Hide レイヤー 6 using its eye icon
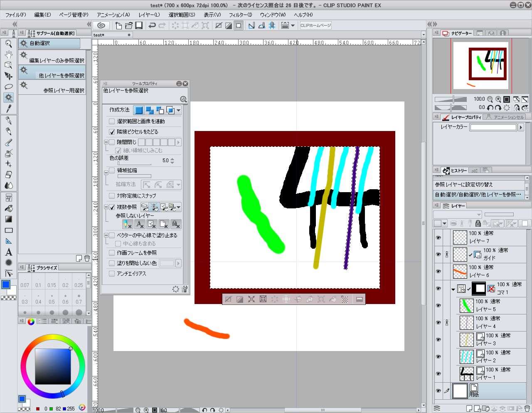Screen dimensions: 532x413 coord(438,271)
